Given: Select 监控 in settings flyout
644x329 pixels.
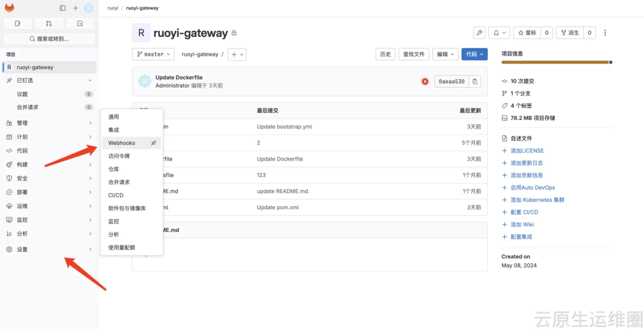Looking at the screenshot, I should click(x=131, y=221).
